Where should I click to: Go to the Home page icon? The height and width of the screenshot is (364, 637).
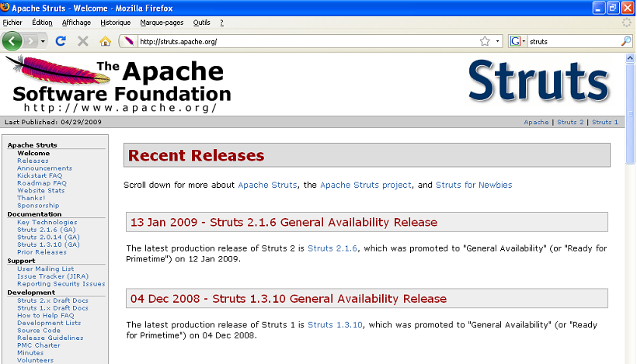coord(105,40)
